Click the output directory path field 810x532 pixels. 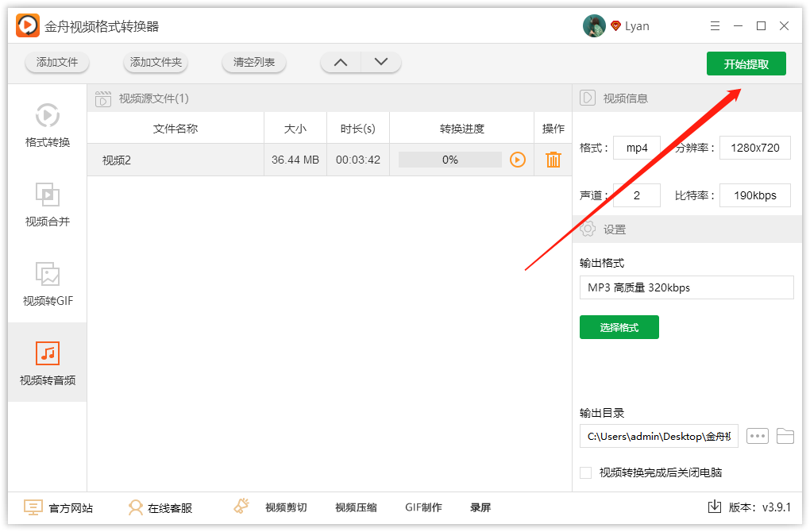659,436
